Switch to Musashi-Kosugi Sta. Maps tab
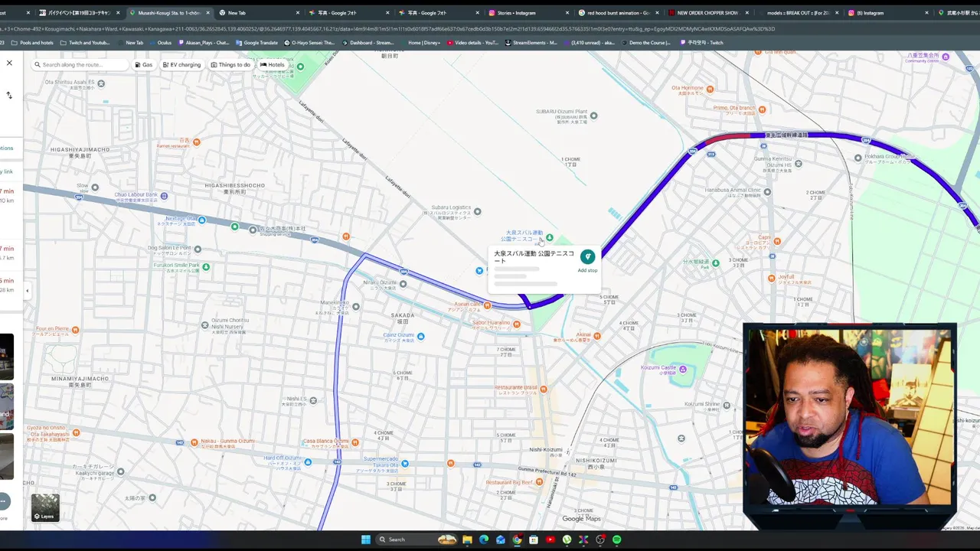The height and width of the screenshot is (551, 980). click(168, 13)
